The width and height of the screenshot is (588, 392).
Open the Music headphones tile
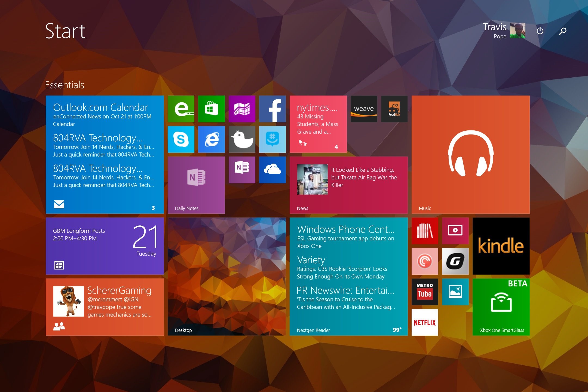[471, 155]
